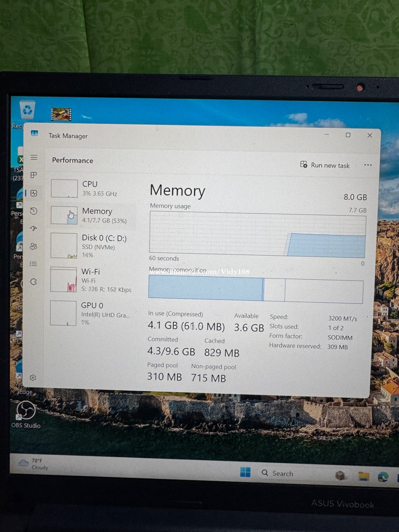
Task: Go to the Startup apps page
Action: coord(34,228)
